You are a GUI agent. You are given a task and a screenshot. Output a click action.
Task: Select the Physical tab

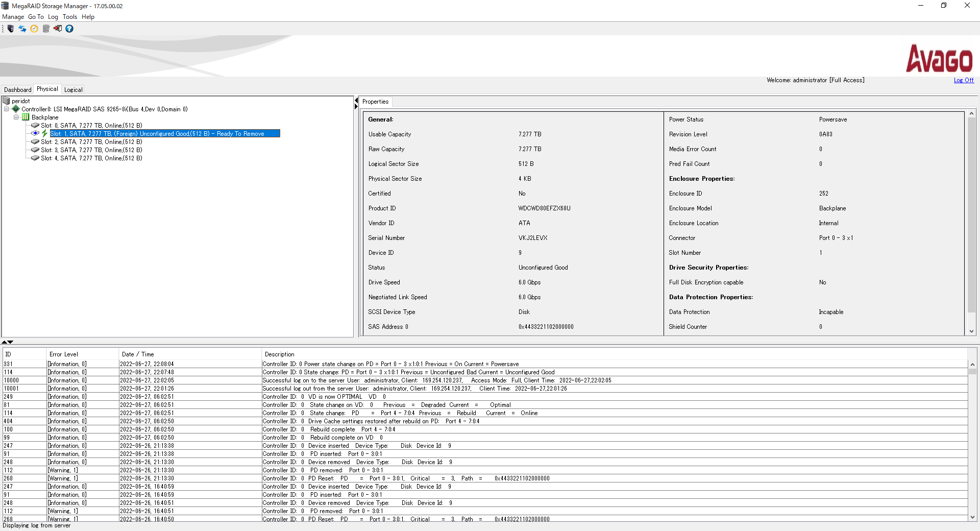click(x=47, y=89)
